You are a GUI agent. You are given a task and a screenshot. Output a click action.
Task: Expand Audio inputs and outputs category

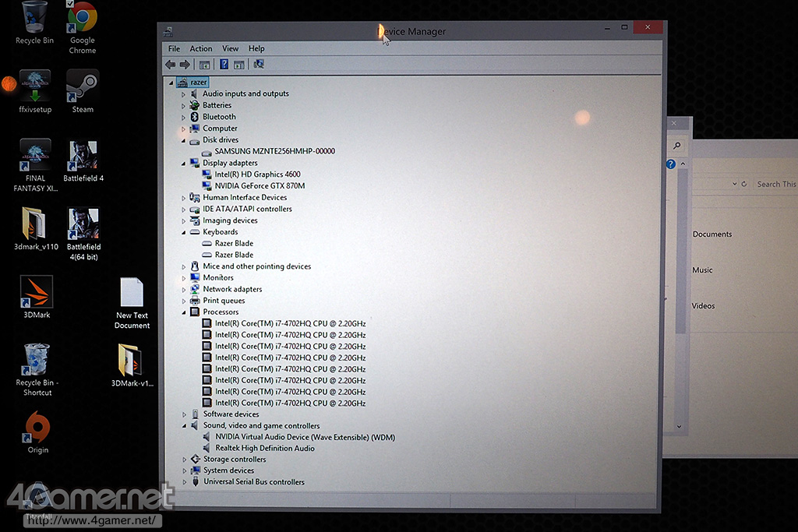tap(184, 94)
